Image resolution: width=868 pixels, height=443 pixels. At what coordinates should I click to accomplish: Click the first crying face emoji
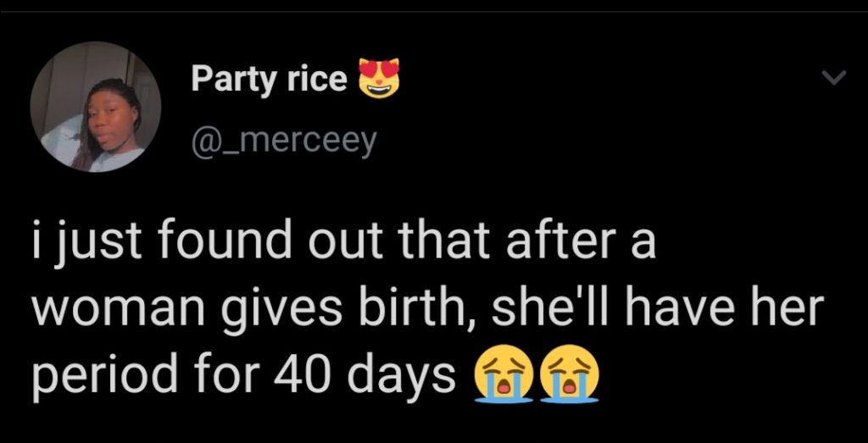point(504,375)
